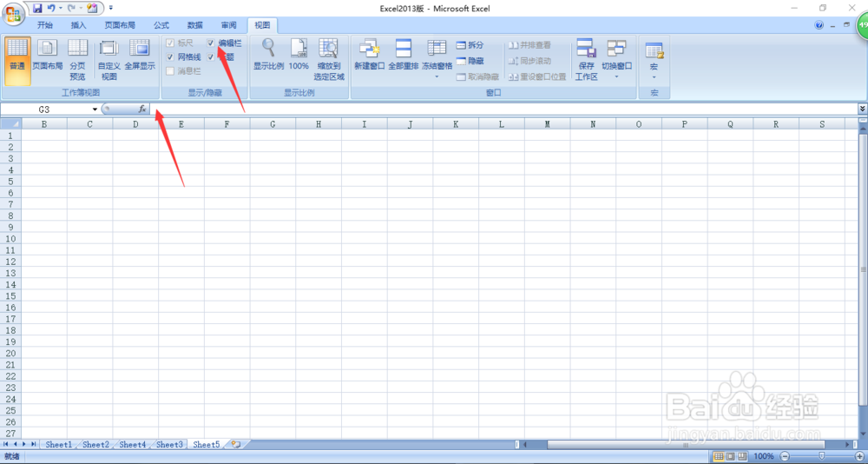Expand the 冻结窗格 freeze panes dropdown
The image size is (868, 464).
[x=437, y=76]
